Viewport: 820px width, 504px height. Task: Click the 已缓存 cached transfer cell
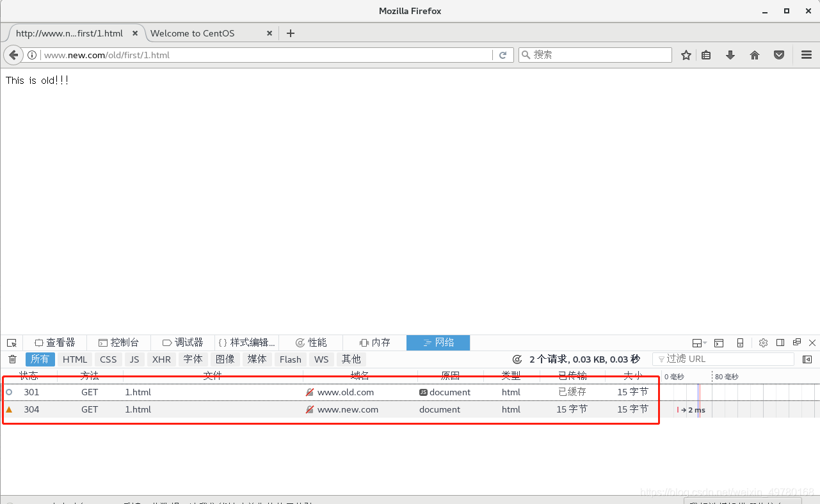(572, 392)
